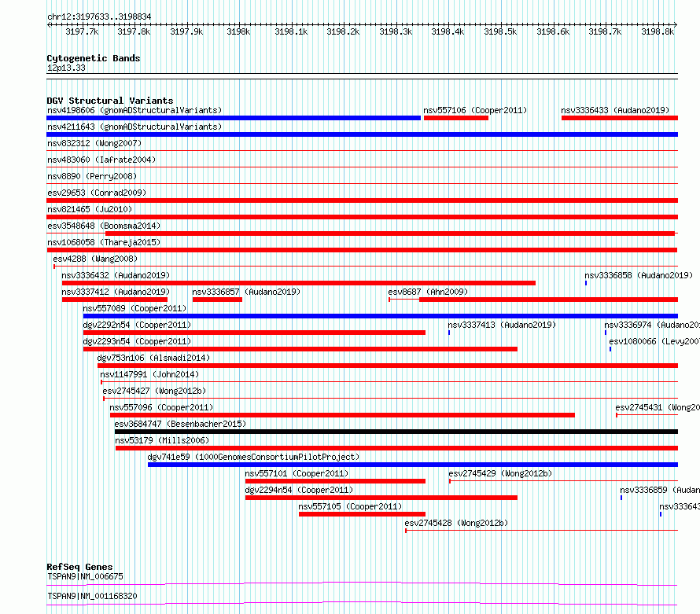Image resolution: width=700 pixels, height=614 pixels.
Task: Select the nsv557106 (Cooper2011) variant label
Action: point(475,110)
